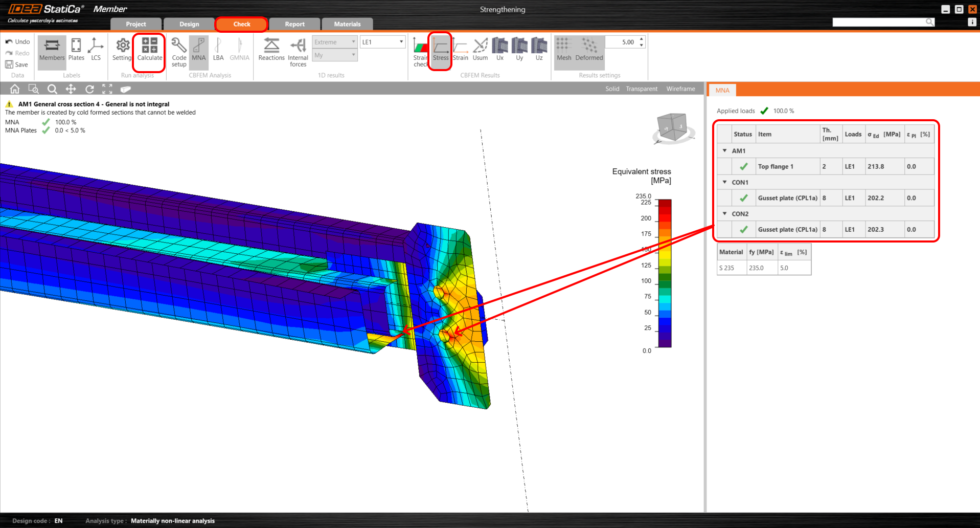The height and width of the screenshot is (528, 980).
Task: Click the home view icon
Action: pyautogui.click(x=15, y=89)
